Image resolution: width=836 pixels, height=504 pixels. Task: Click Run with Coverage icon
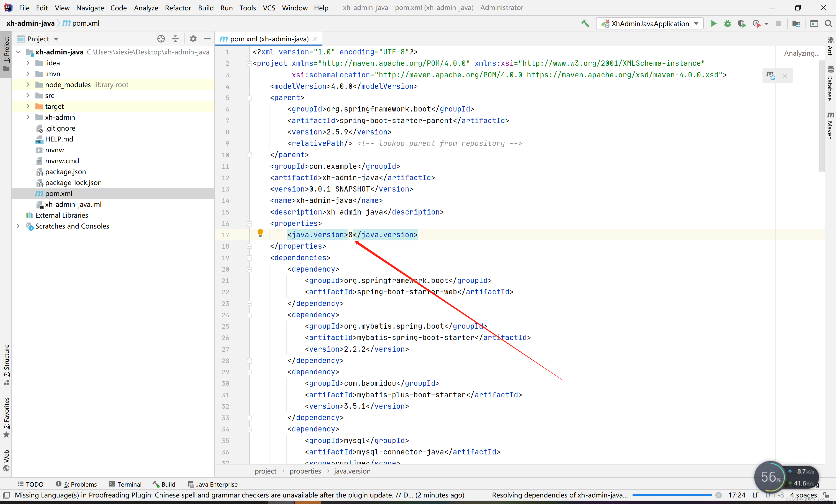tap(741, 23)
